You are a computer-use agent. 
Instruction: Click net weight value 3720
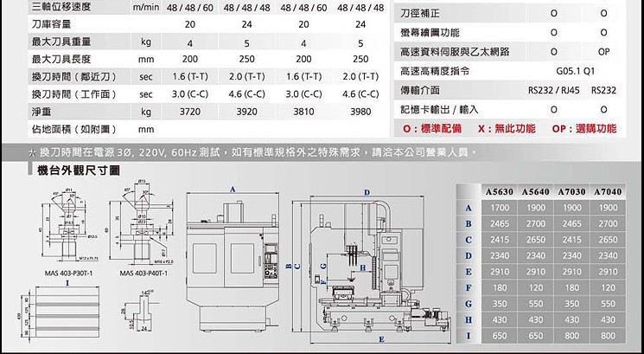click(190, 112)
